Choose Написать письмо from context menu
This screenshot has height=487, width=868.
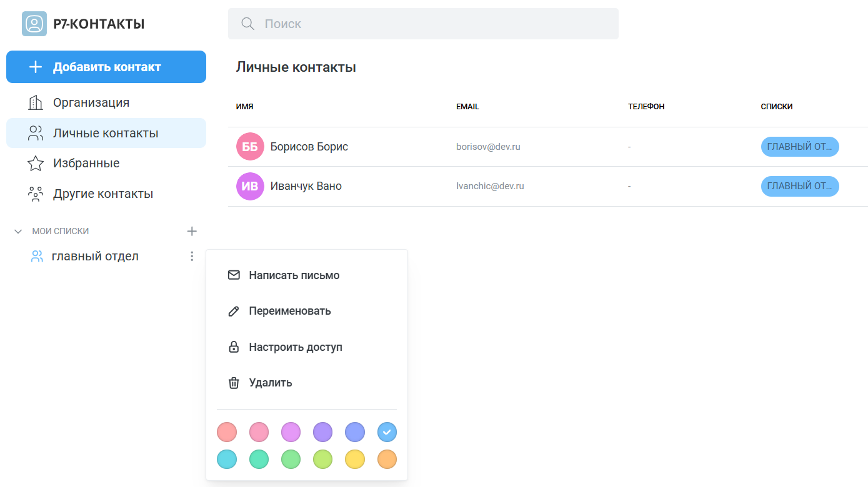point(294,275)
